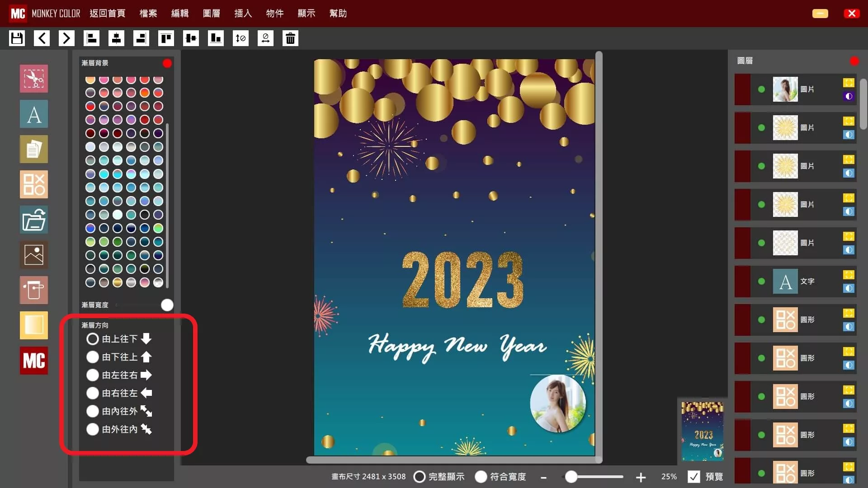Select the scissors crop tool

34,79
